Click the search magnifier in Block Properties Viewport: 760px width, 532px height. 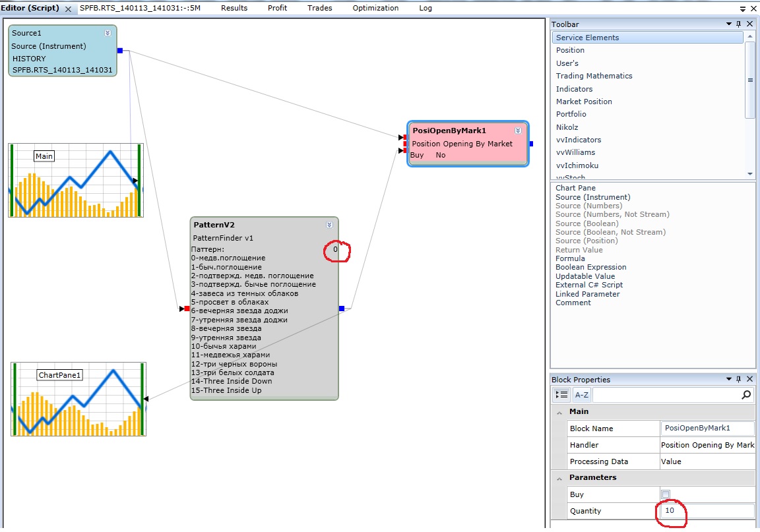pyautogui.click(x=746, y=395)
